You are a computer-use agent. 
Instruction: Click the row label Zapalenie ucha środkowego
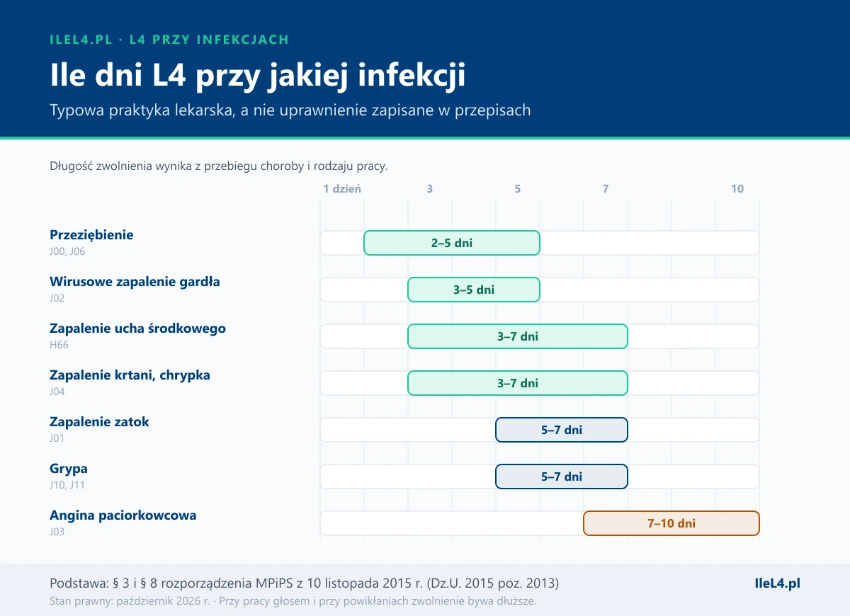[x=137, y=329]
